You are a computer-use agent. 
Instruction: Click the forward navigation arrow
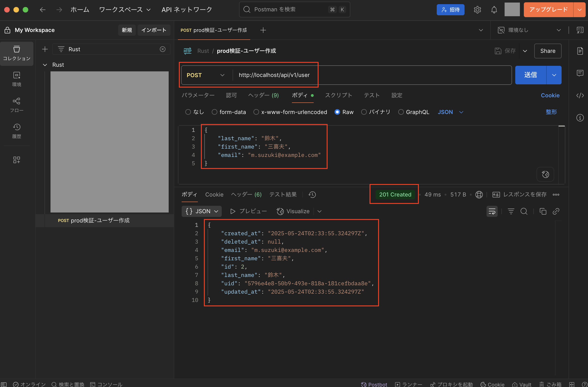click(x=59, y=10)
